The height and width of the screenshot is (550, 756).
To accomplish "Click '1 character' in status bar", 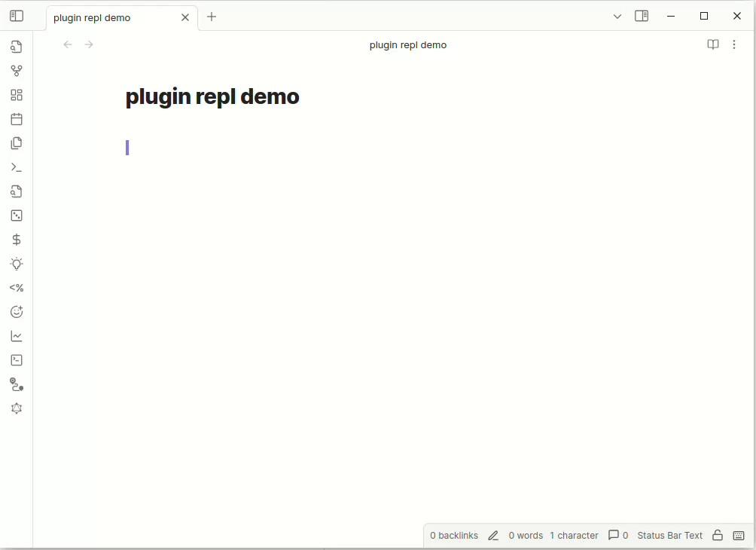I will click(x=574, y=536).
